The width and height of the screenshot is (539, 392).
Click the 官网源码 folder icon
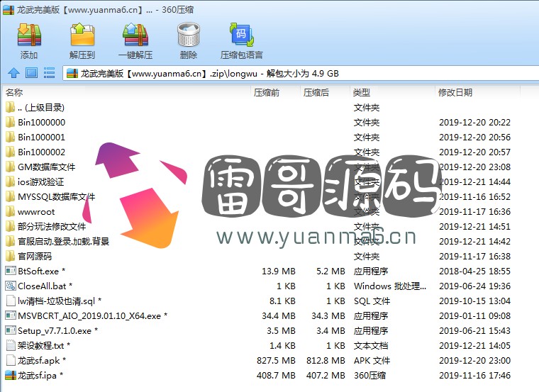11,256
